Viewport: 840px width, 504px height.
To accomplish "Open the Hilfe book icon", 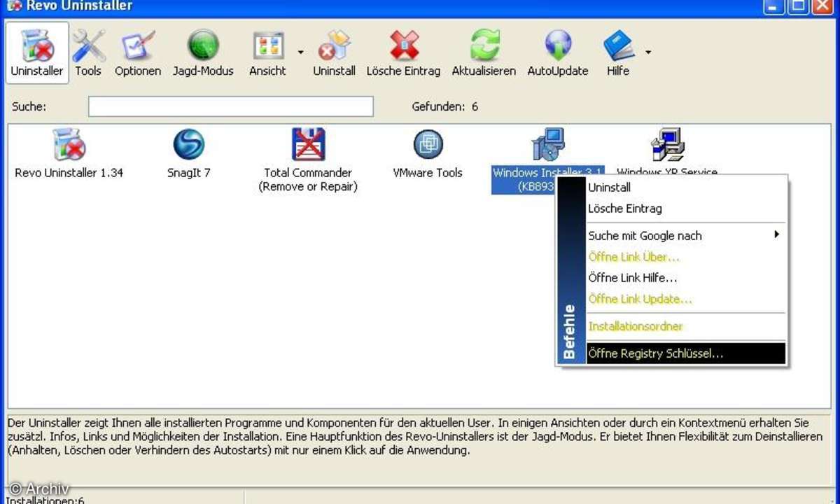I will click(618, 53).
